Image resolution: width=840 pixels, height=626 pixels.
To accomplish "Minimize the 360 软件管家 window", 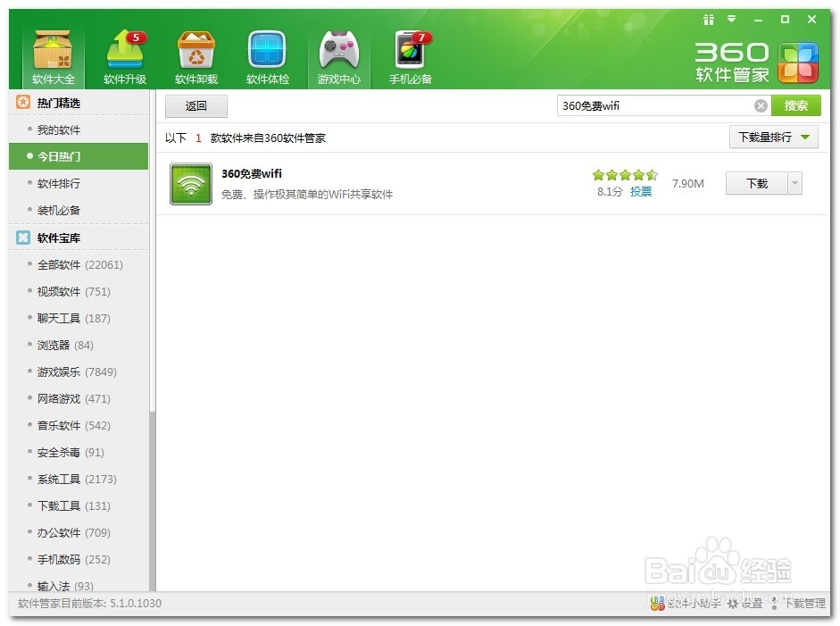I will click(758, 20).
